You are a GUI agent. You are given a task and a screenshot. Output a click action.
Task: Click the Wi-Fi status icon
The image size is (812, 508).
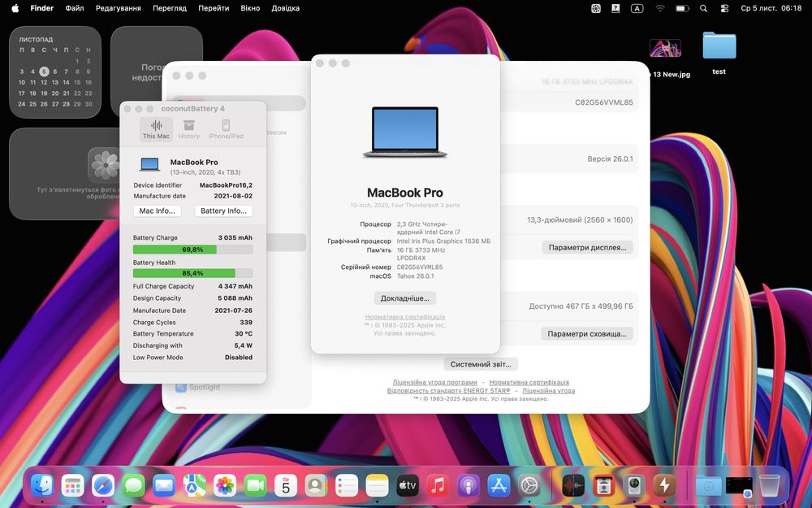click(x=659, y=8)
